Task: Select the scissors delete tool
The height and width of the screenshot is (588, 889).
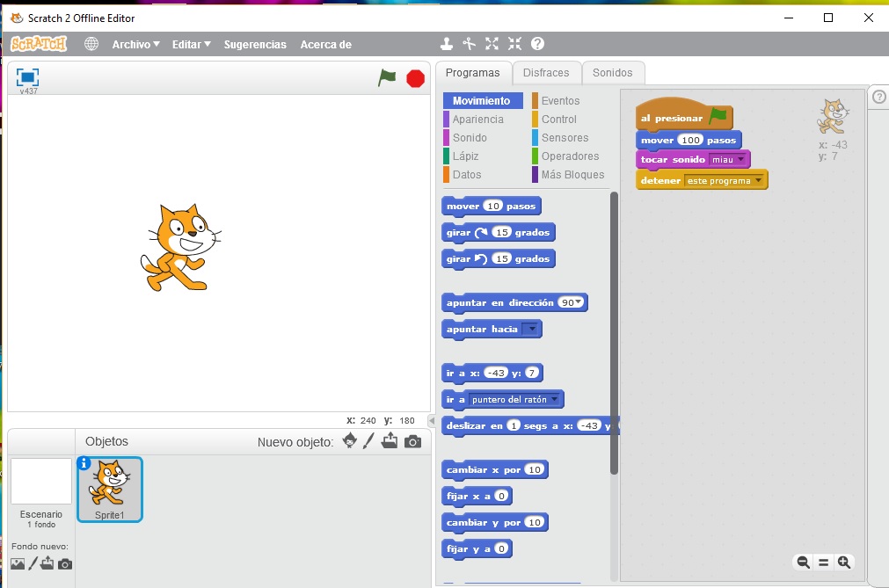Action: tap(469, 43)
